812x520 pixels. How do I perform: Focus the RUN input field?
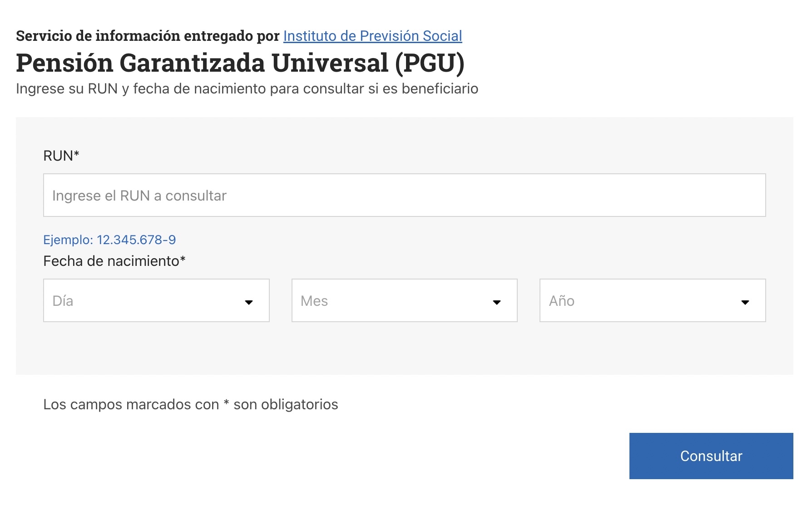click(x=404, y=195)
